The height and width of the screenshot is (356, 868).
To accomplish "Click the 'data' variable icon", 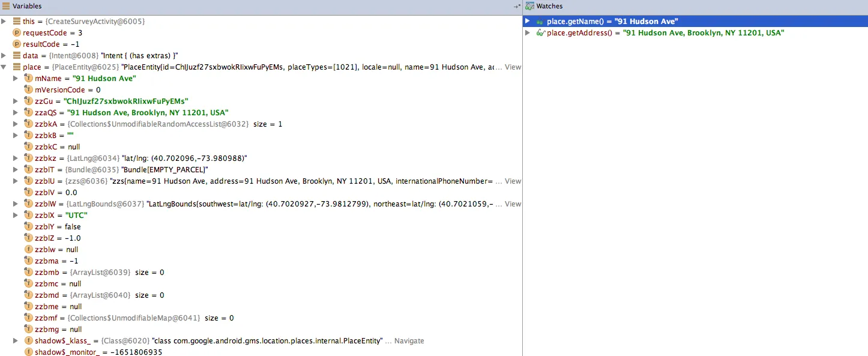I will tap(16, 55).
